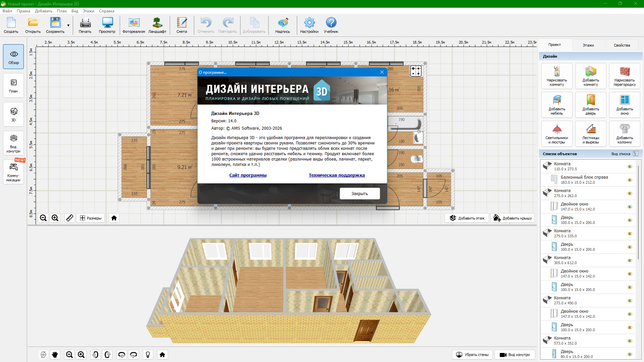Image resolution: width=644 pixels, height=362 pixels.
Task: Click the ruler measurement tool icon
Action: coord(69,218)
